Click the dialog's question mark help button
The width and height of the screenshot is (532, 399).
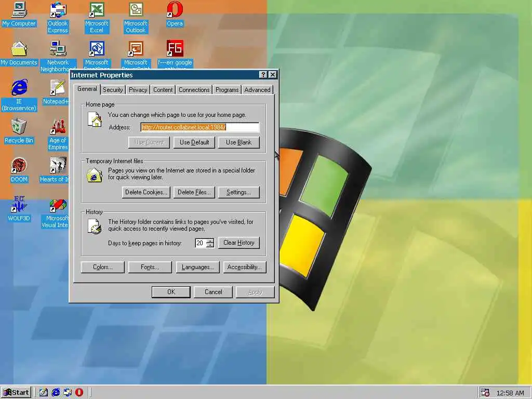pyautogui.click(x=263, y=75)
